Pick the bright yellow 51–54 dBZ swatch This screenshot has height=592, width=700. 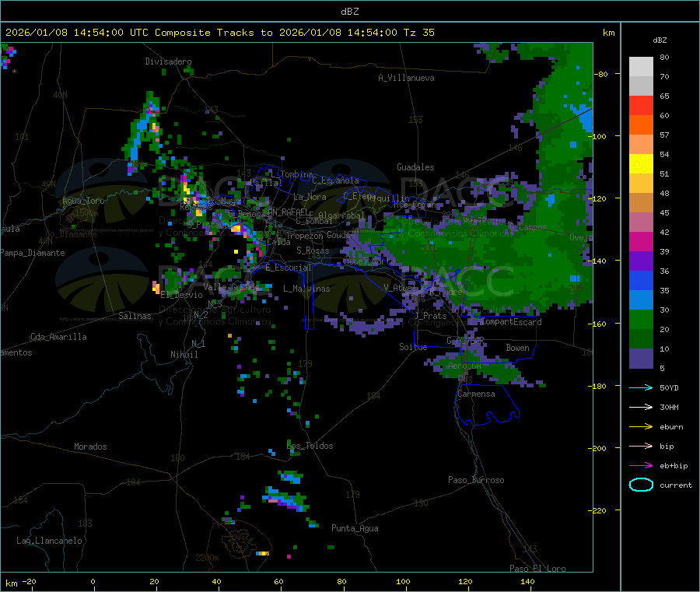point(641,164)
